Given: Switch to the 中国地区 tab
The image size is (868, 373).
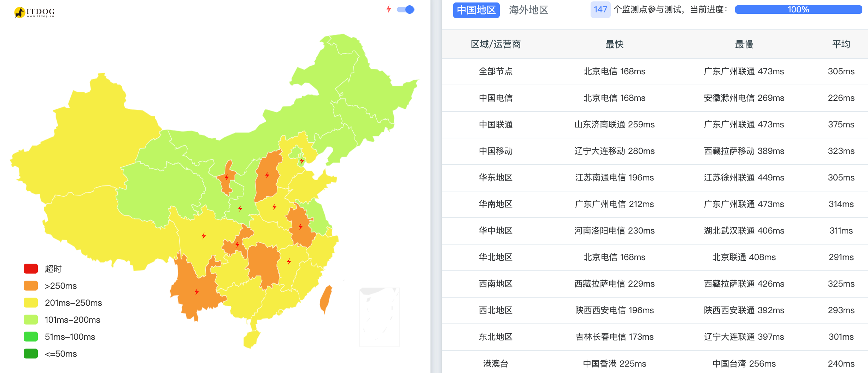Looking at the screenshot, I should tap(476, 10).
